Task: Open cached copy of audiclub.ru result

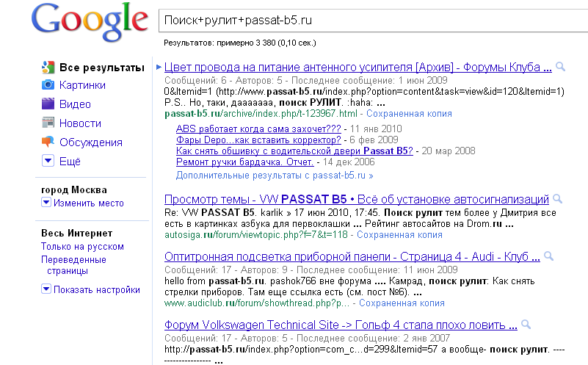Action: [x=402, y=303]
